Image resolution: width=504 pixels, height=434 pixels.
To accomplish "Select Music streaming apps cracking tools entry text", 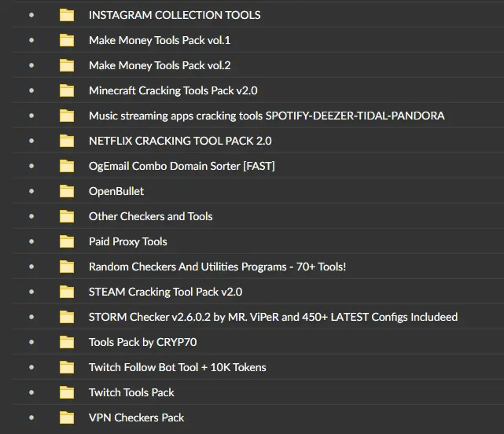I will click(x=267, y=116).
